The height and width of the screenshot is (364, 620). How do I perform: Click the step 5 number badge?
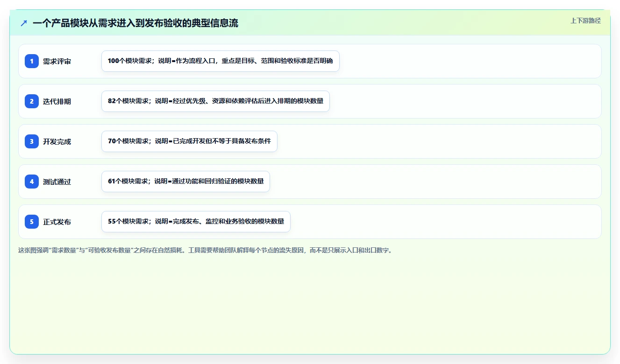click(32, 222)
